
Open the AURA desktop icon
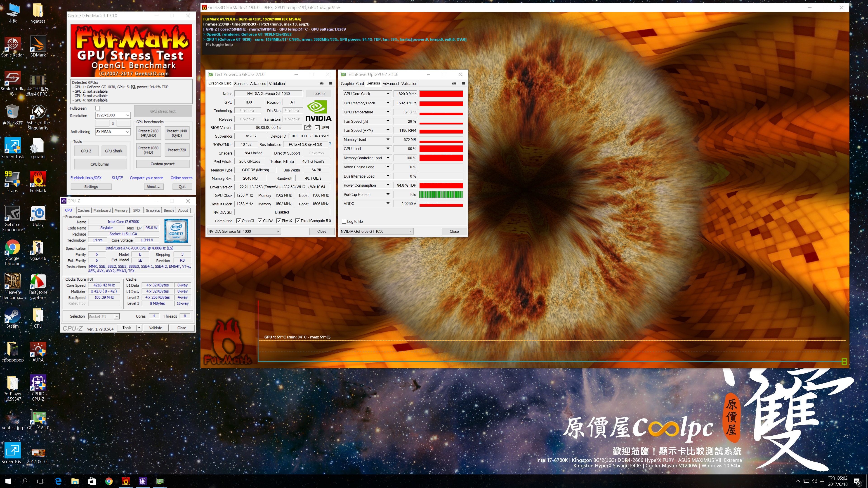38,352
